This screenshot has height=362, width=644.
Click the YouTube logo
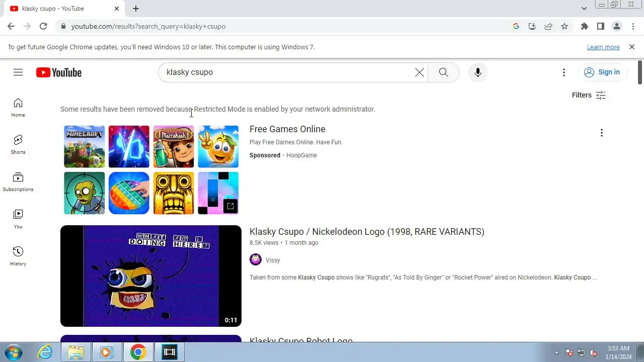(x=59, y=72)
